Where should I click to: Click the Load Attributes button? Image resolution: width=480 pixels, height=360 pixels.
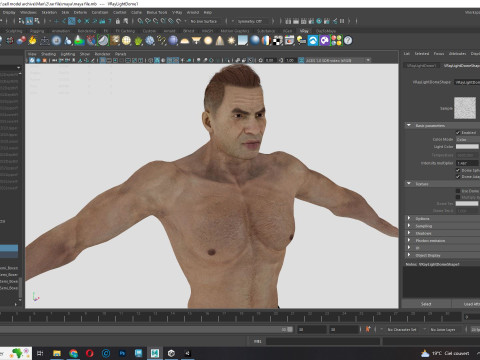point(466,304)
